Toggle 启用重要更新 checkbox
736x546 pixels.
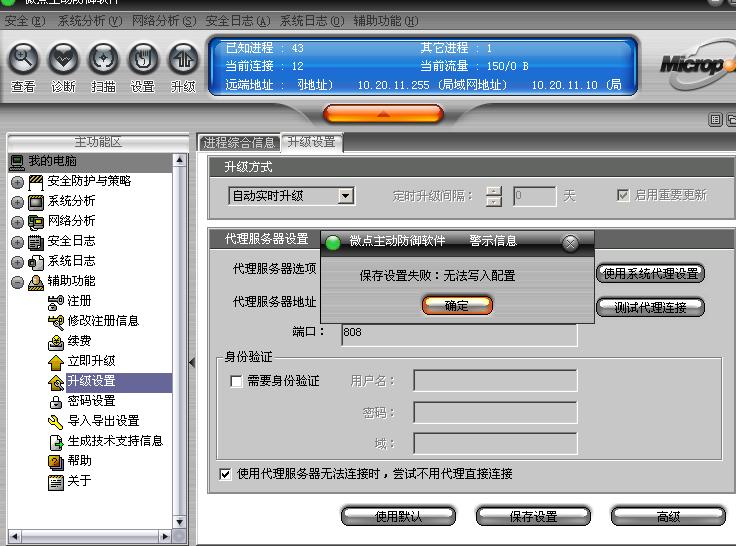pyautogui.click(x=622, y=195)
